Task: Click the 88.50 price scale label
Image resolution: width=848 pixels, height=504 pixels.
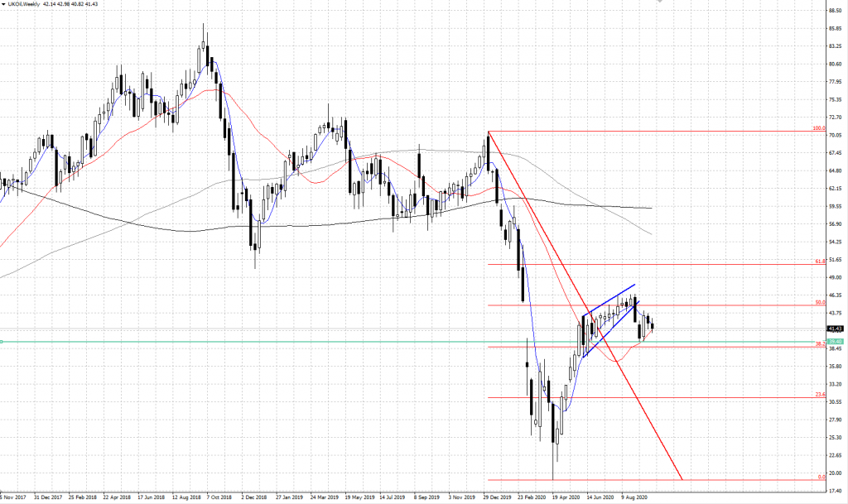Action: tap(835, 11)
